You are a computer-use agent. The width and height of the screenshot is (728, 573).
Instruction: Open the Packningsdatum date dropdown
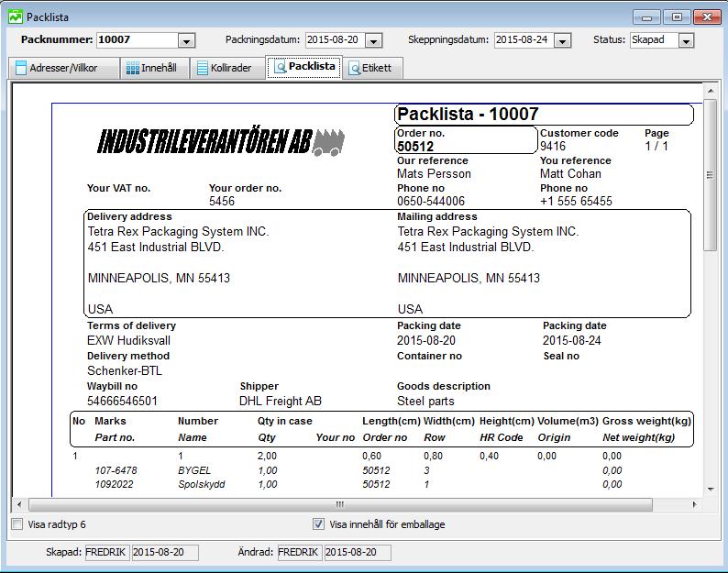[x=373, y=41]
